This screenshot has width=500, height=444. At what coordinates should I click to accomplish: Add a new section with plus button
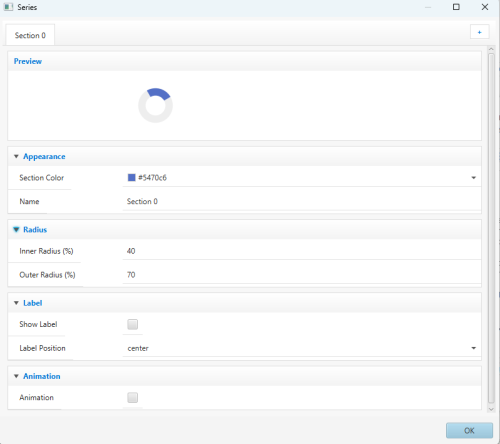pos(479,32)
